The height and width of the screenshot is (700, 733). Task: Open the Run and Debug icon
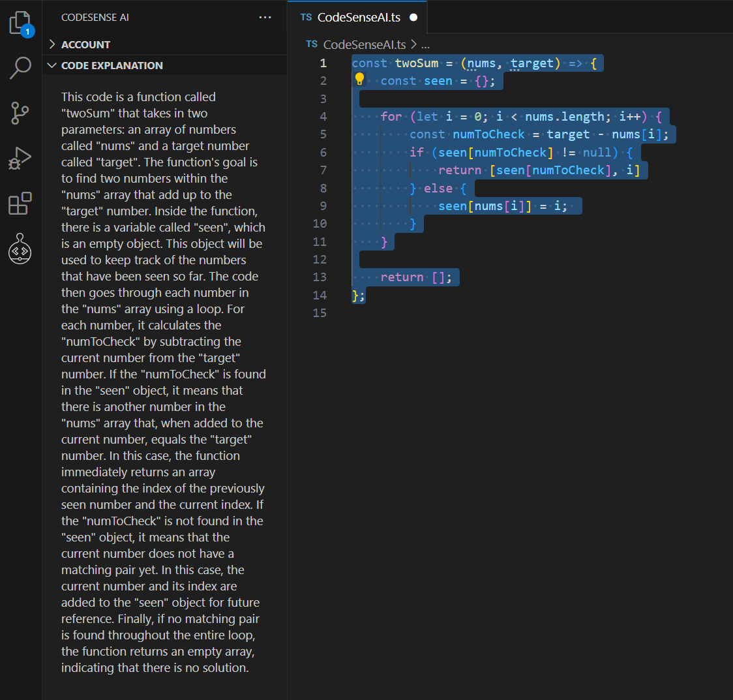click(x=20, y=158)
